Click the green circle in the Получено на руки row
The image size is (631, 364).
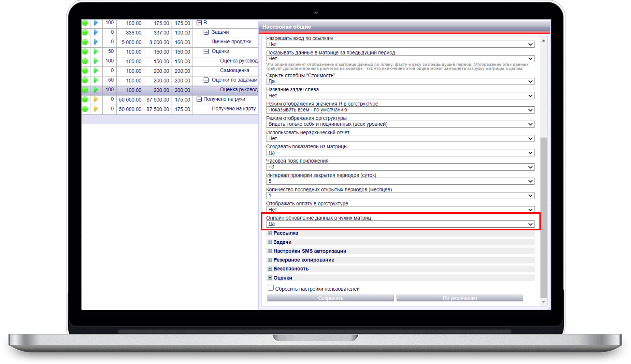click(x=85, y=100)
